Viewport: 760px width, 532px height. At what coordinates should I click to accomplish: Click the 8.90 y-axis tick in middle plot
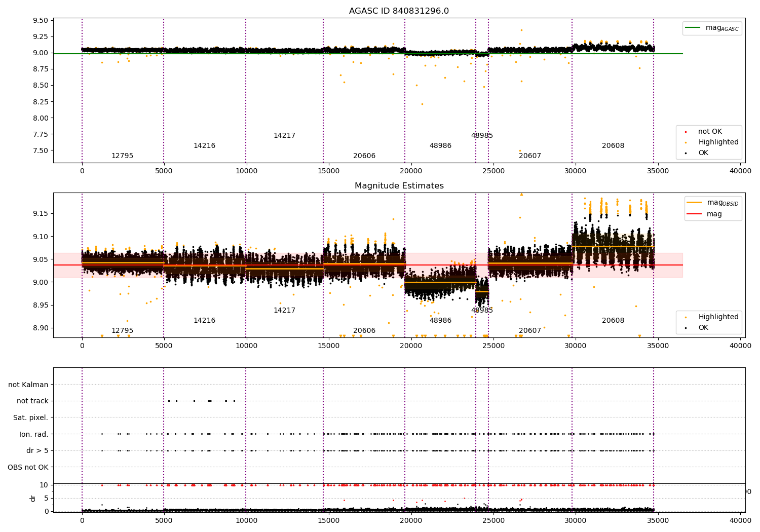tap(40, 328)
